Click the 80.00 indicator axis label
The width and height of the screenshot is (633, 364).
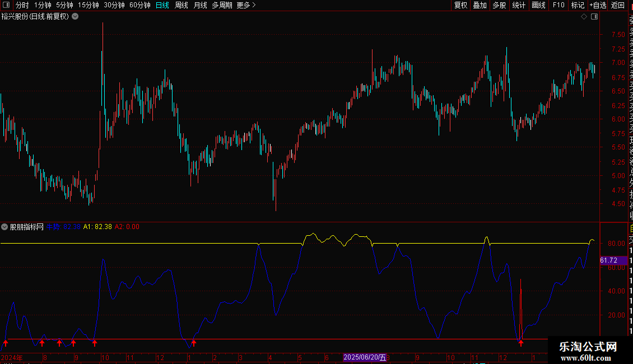click(616, 244)
